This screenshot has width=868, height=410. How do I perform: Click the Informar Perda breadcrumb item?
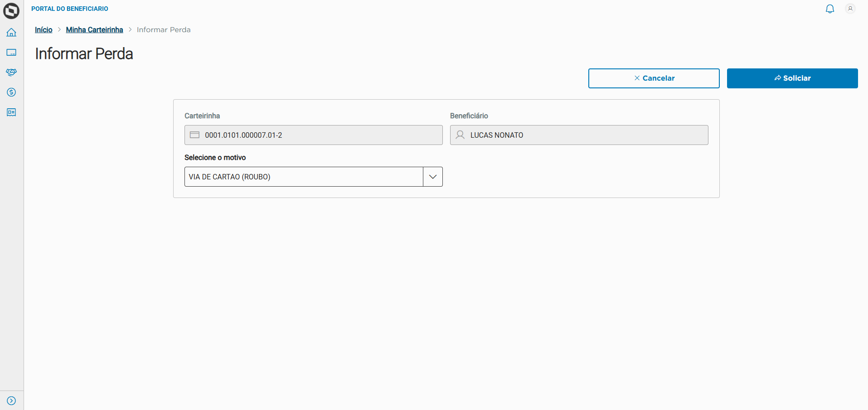(164, 30)
